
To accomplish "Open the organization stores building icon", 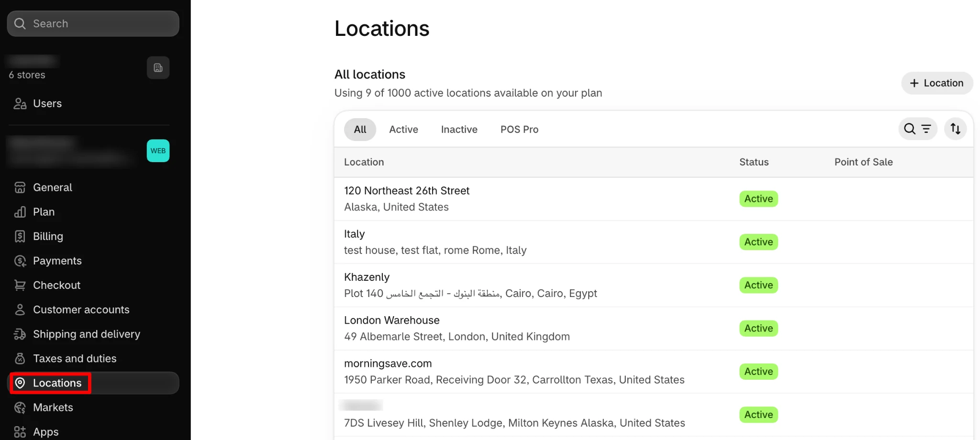I will [158, 67].
